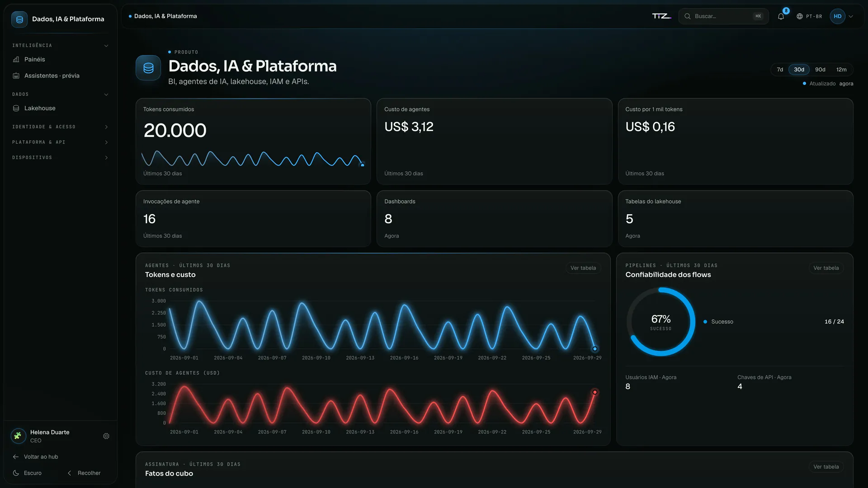Click the Chaves de API value 4
868x488 pixels.
pyautogui.click(x=740, y=386)
